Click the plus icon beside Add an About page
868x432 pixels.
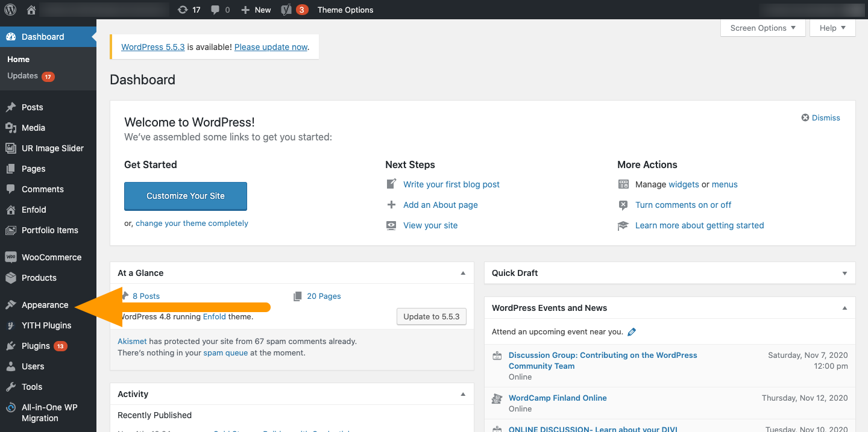(392, 205)
